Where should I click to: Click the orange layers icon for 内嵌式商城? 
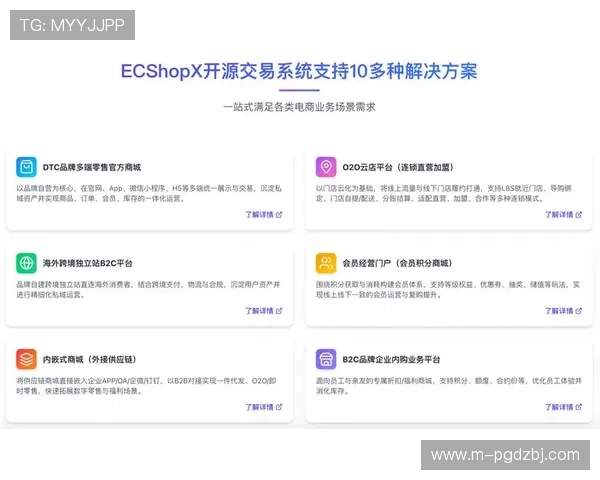[26, 359]
